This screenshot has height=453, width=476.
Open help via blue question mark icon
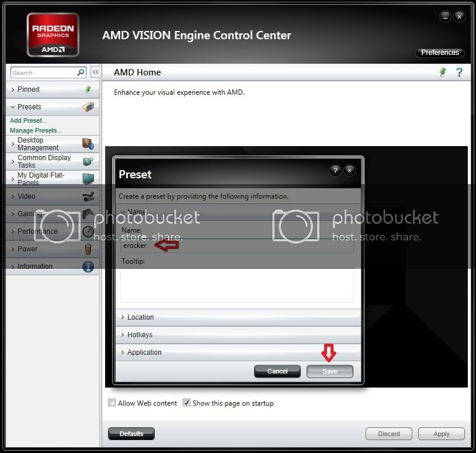[459, 72]
